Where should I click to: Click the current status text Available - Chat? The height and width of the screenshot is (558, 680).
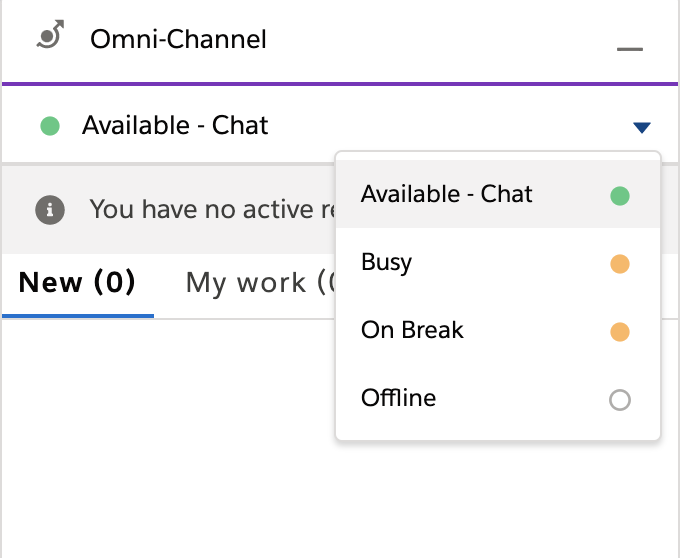[175, 126]
